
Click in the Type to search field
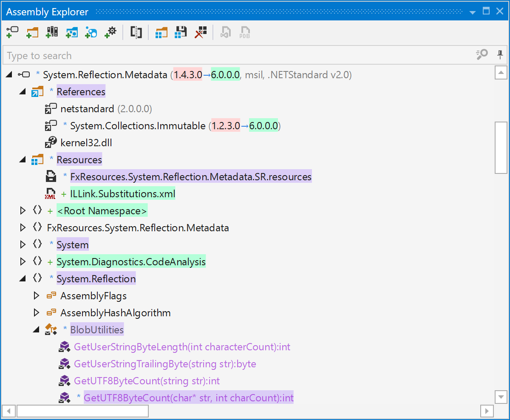pos(238,55)
